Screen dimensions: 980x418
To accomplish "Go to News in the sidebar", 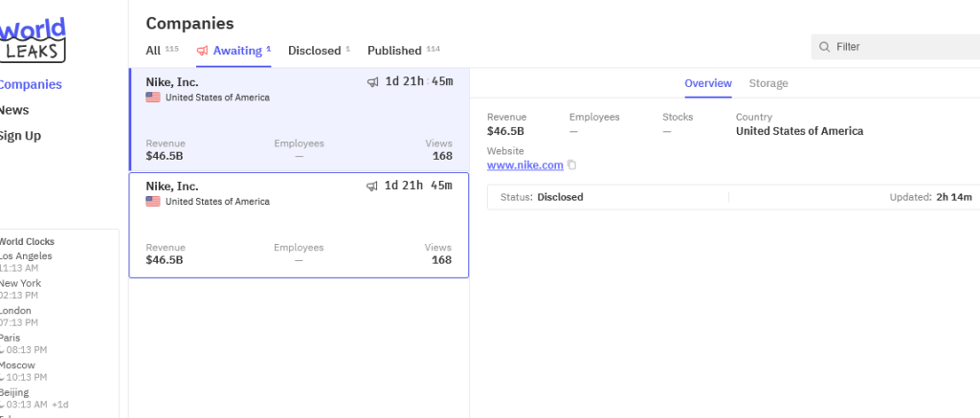I will click(14, 110).
